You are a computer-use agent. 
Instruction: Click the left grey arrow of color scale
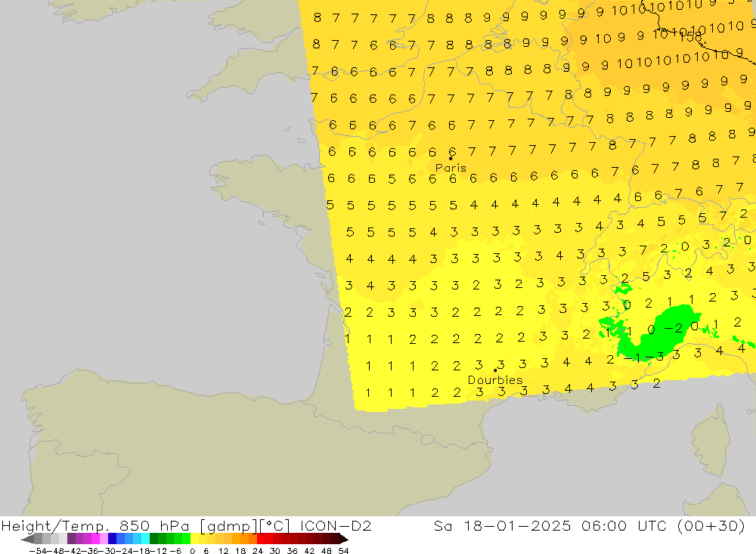click(x=27, y=539)
